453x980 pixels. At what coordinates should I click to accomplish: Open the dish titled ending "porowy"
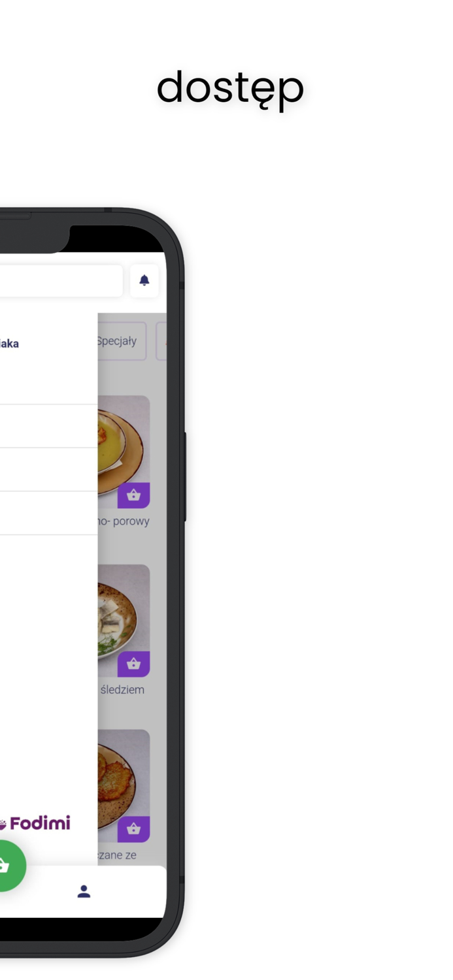tap(124, 521)
